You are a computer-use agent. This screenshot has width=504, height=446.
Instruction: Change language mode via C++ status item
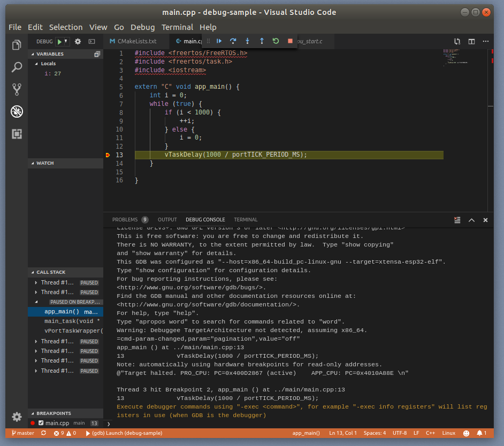tap(430, 433)
